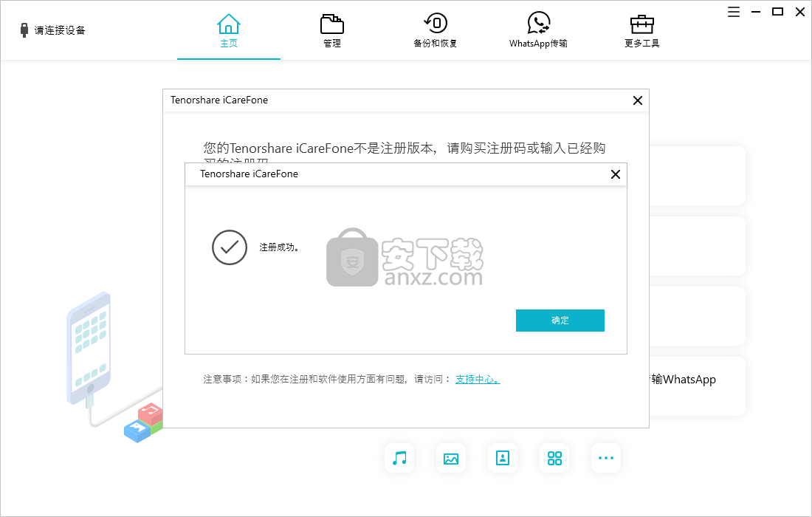Screen dimensions: 812x517
Task: Close the outer Tenorshare iCareFone registration dialog
Action: 638,100
